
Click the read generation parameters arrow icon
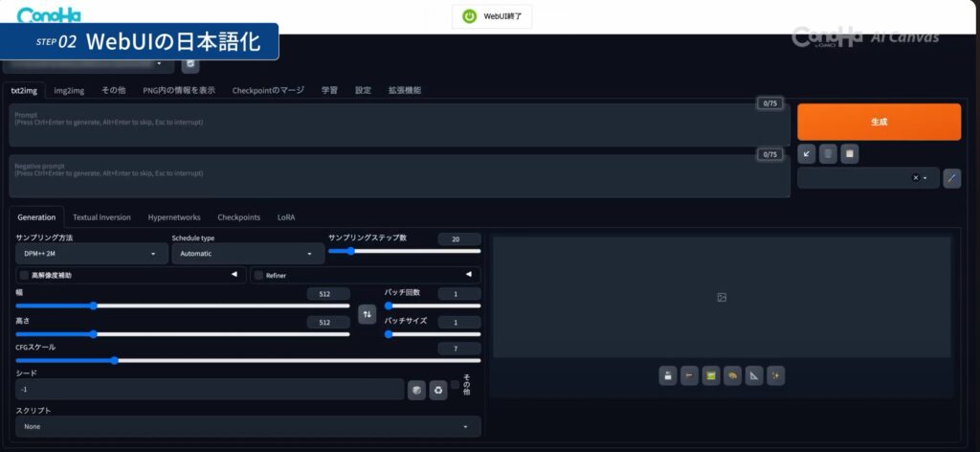click(807, 154)
